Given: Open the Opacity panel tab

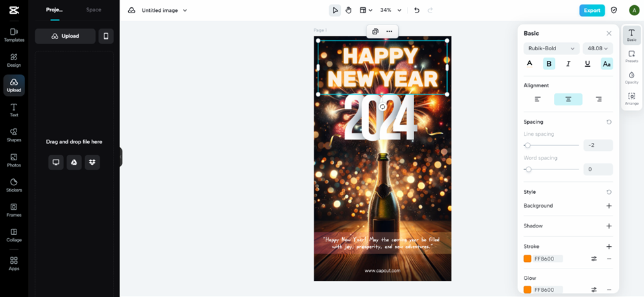Looking at the screenshot, I should [x=631, y=78].
